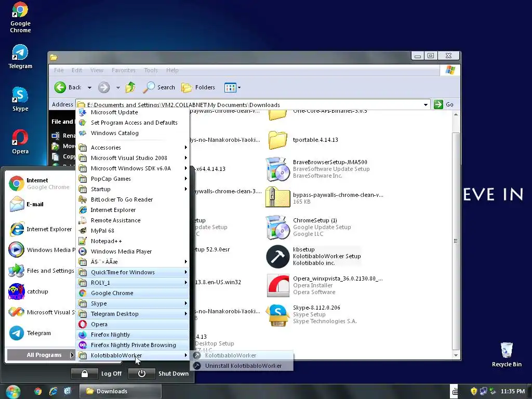Click the Search magnifier in Explorer toolbar
Image resolution: width=532 pixels, height=399 pixels.
tap(158, 87)
